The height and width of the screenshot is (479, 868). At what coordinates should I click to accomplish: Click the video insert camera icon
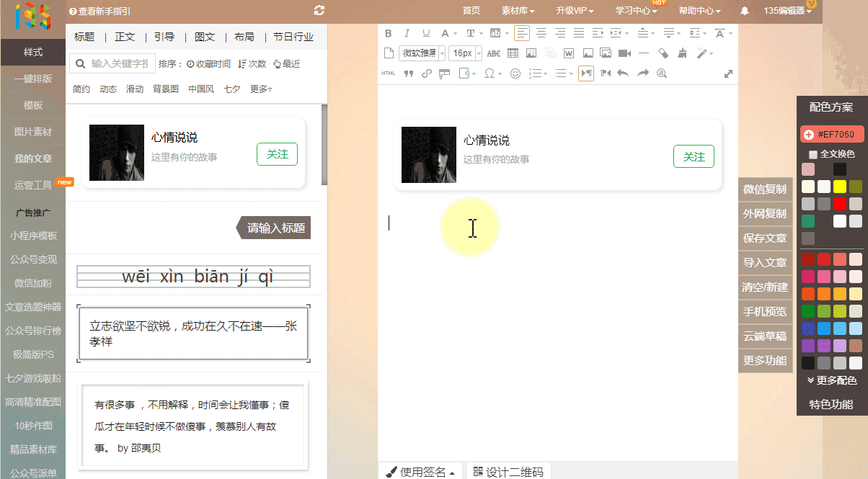point(624,53)
